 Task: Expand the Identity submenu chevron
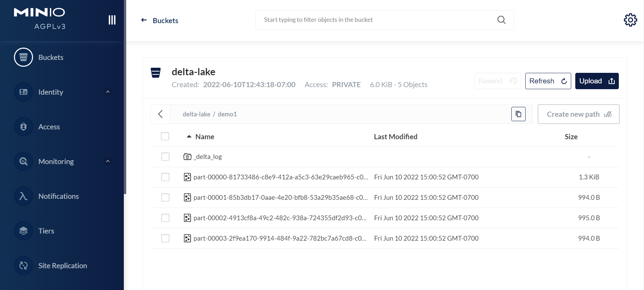tap(108, 92)
